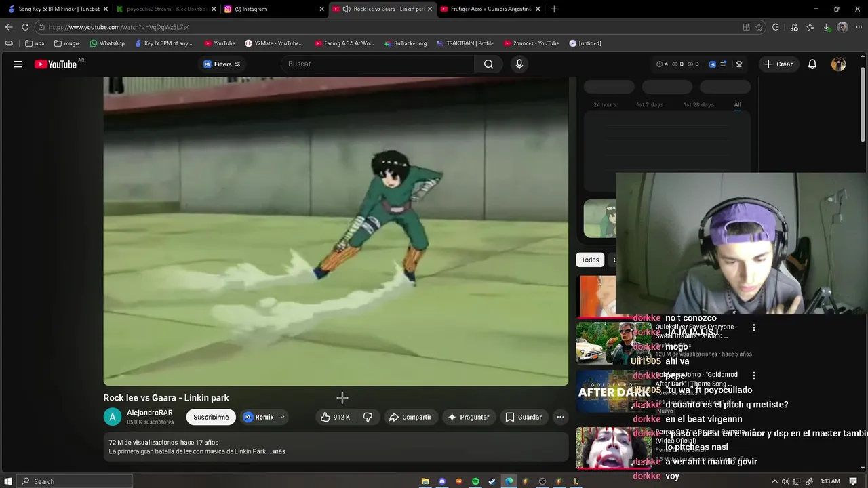Open more actions ellipsis under video
The image size is (868, 488).
[560, 417]
